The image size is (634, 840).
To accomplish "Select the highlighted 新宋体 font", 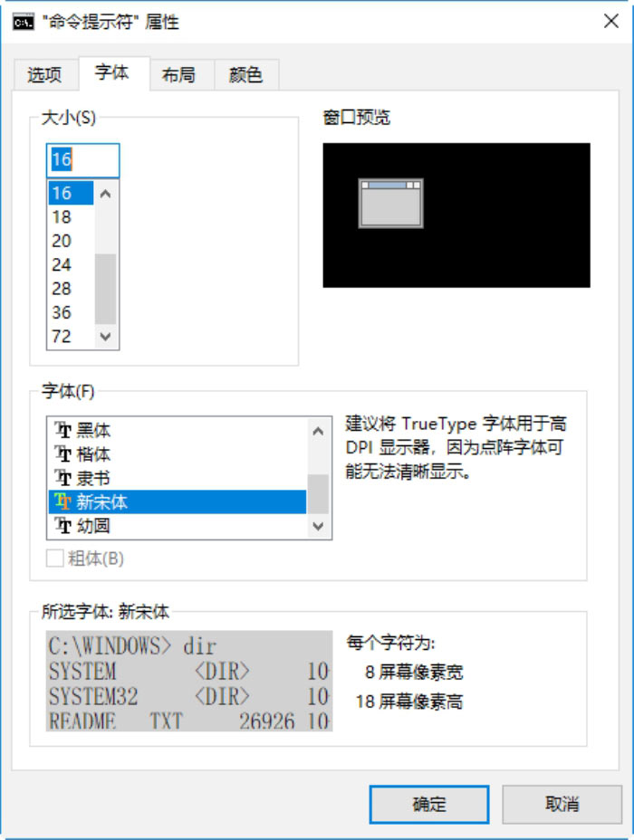I will pos(178,502).
